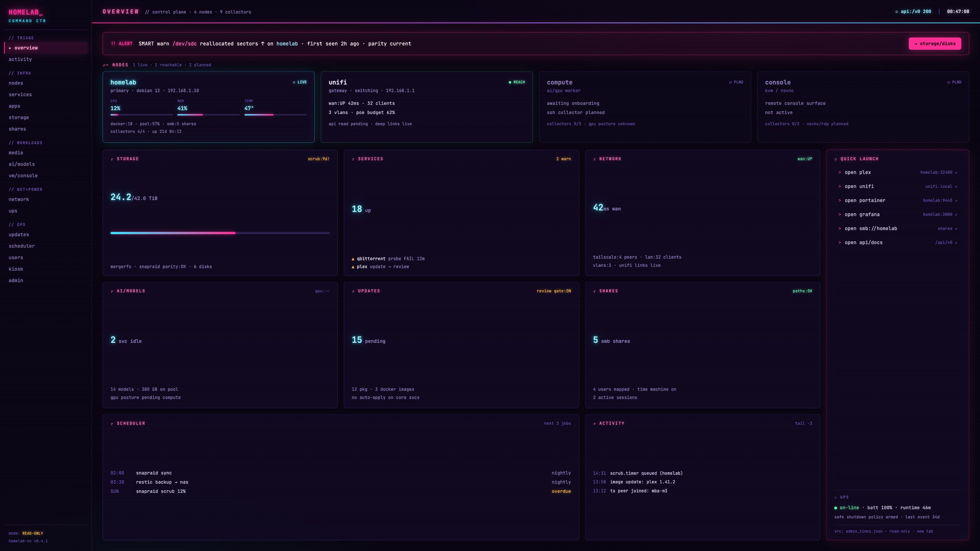Viewport: 980px width, 551px height.
Task: Launch the open api/docs quick link
Action: click(x=898, y=242)
